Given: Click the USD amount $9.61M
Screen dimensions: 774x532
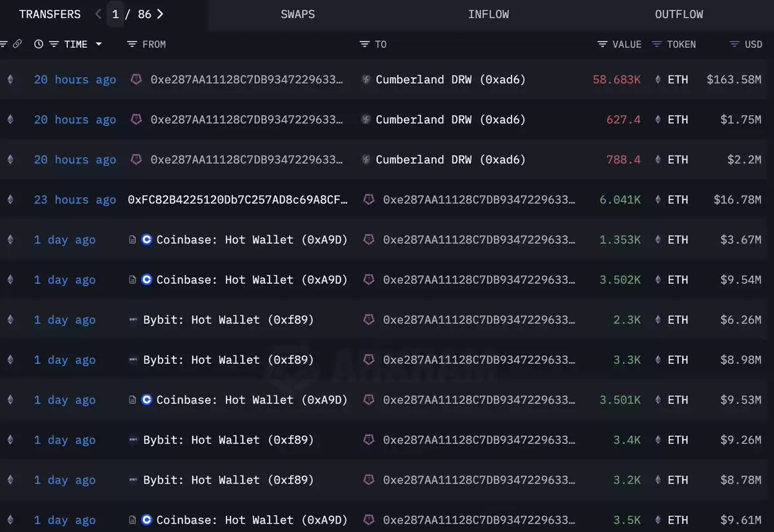Looking at the screenshot, I should click(741, 520).
